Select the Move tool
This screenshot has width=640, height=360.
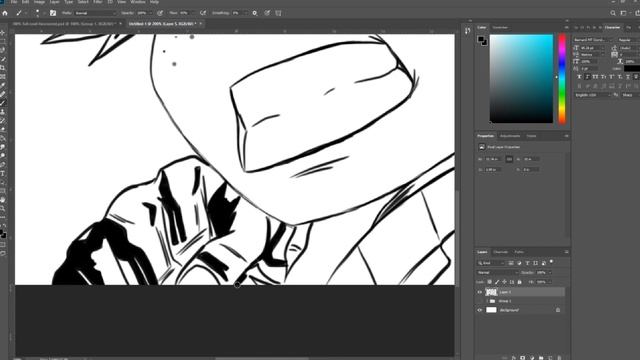click(x=3, y=32)
